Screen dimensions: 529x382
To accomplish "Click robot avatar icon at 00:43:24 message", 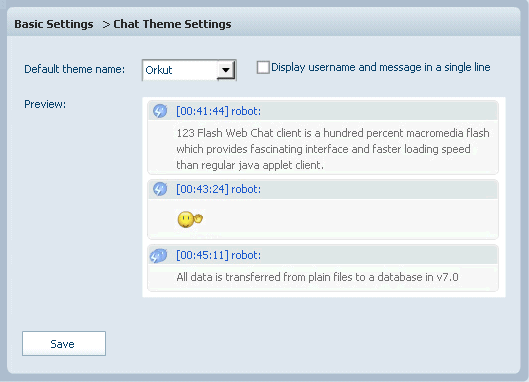I will pyautogui.click(x=160, y=189).
